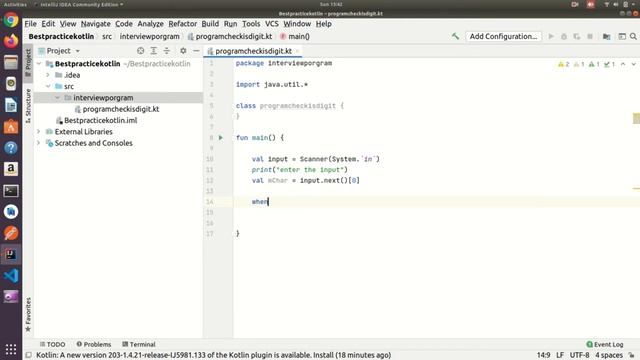Open the Activities overview

coord(15,4)
